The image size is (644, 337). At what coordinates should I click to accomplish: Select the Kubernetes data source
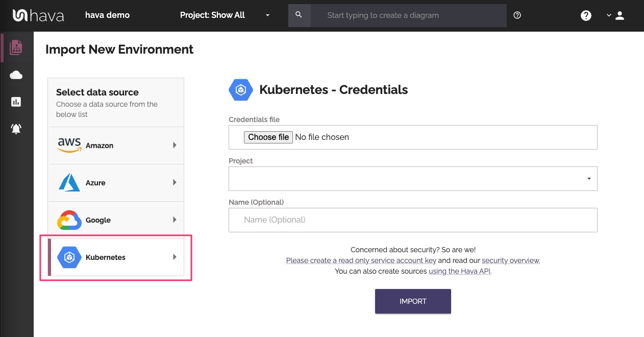[x=116, y=257]
